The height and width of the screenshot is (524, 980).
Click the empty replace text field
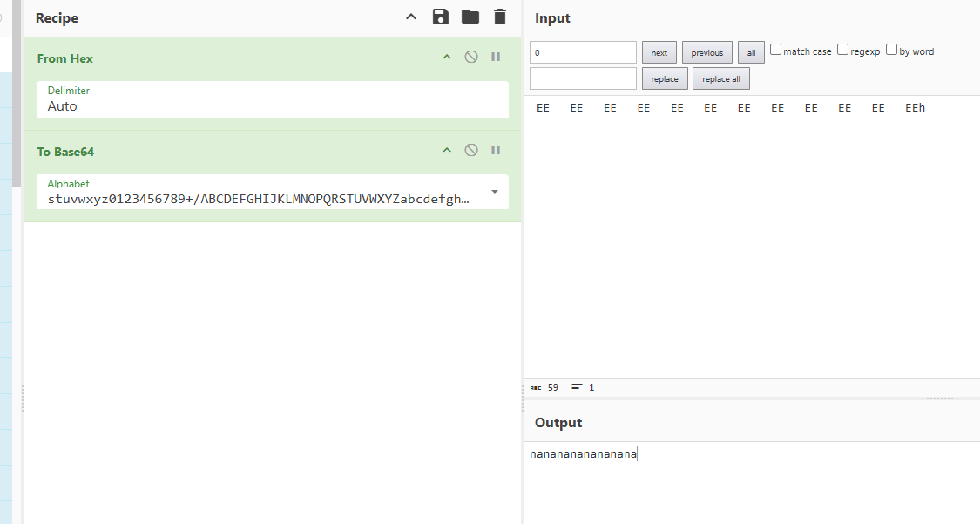point(583,79)
